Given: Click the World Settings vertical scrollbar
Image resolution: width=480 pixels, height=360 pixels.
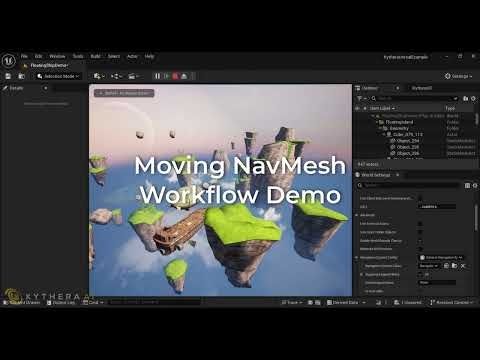Looking at the screenshot, I should [477, 217].
